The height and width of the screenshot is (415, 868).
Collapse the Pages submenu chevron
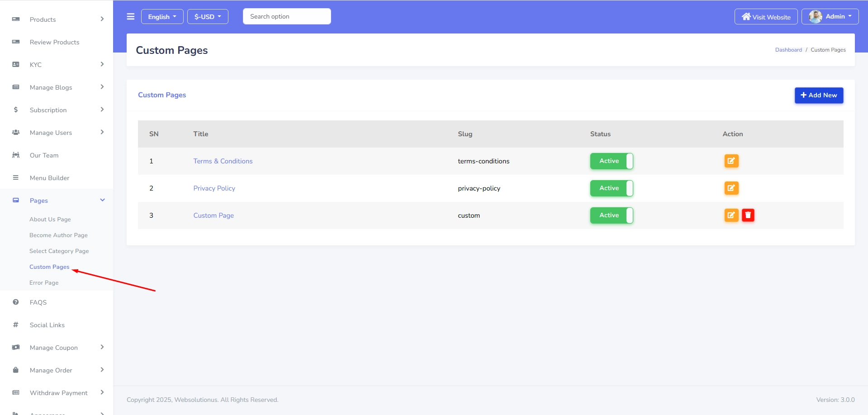pyautogui.click(x=102, y=200)
